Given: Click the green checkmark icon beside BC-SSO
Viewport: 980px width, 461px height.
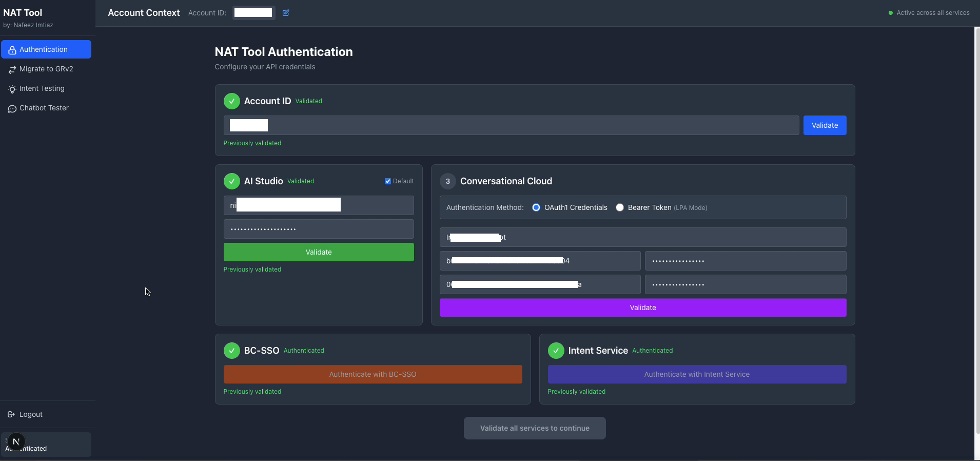Looking at the screenshot, I should pyautogui.click(x=232, y=351).
